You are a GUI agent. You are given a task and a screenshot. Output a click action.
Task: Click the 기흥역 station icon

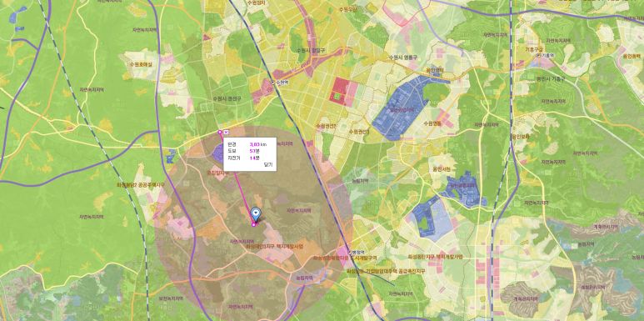(x=538, y=55)
